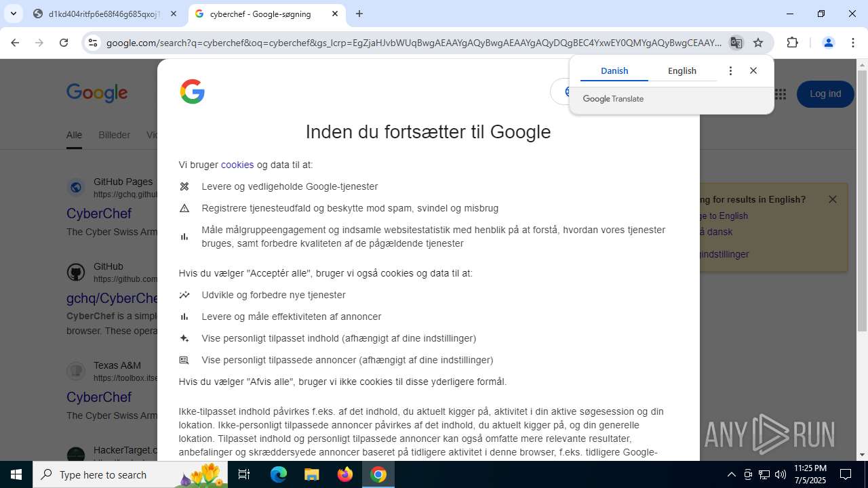Open volume control in system tray

(781, 474)
